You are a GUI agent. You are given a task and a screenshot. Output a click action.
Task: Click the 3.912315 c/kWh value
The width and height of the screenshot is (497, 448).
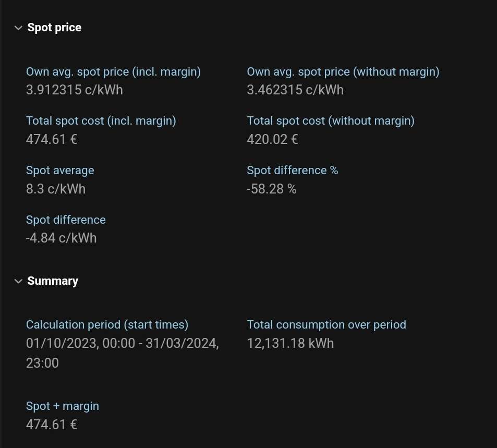(x=75, y=90)
